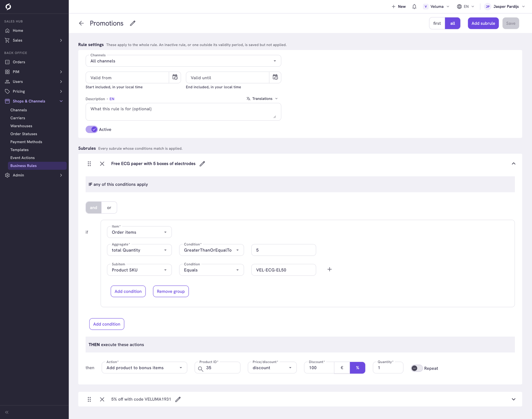Click the Remove group button

tap(171, 291)
